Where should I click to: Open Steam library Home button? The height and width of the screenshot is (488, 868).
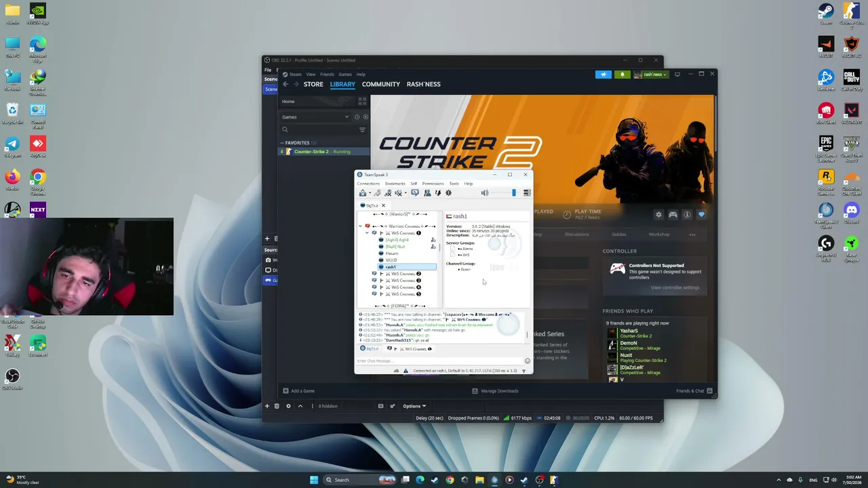[317, 102]
